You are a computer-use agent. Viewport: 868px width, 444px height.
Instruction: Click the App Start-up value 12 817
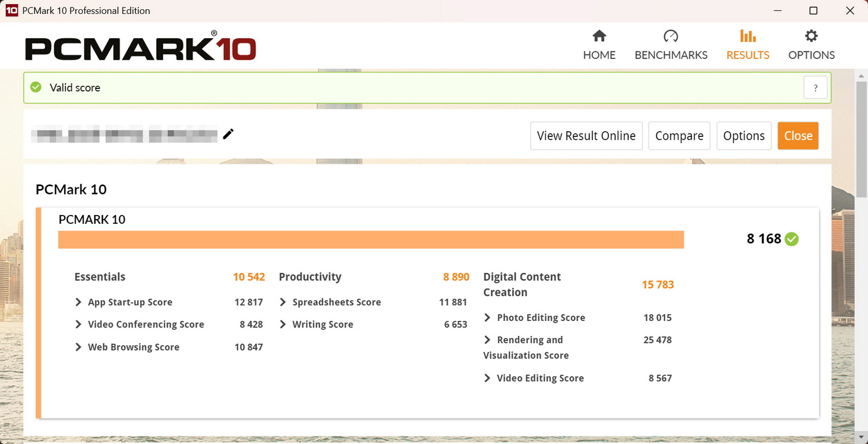[x=249, y=302]
